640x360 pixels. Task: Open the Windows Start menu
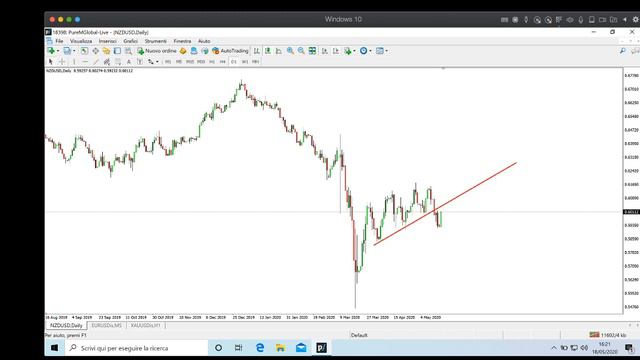54,348
